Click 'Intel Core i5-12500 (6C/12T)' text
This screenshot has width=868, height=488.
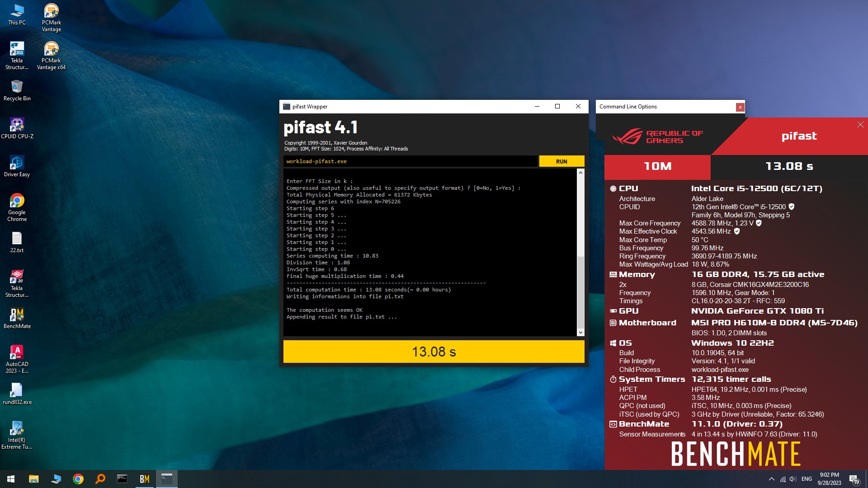point(756,188)
